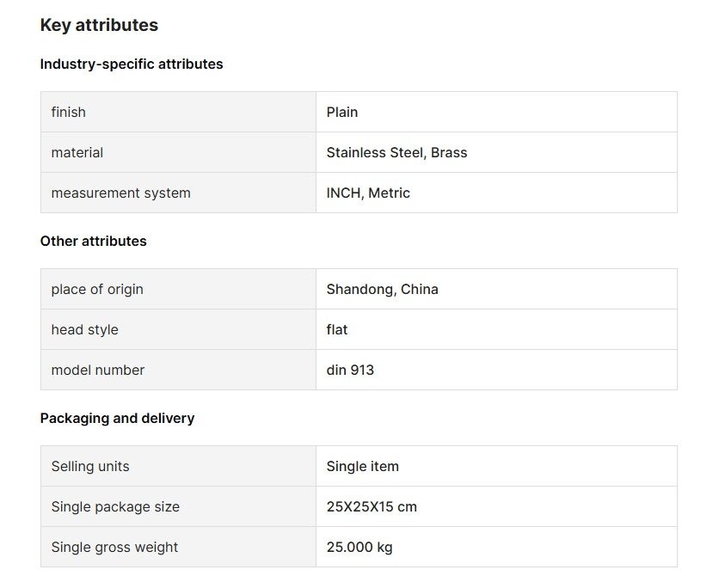Click the Key attributes heading

point(99,25)
